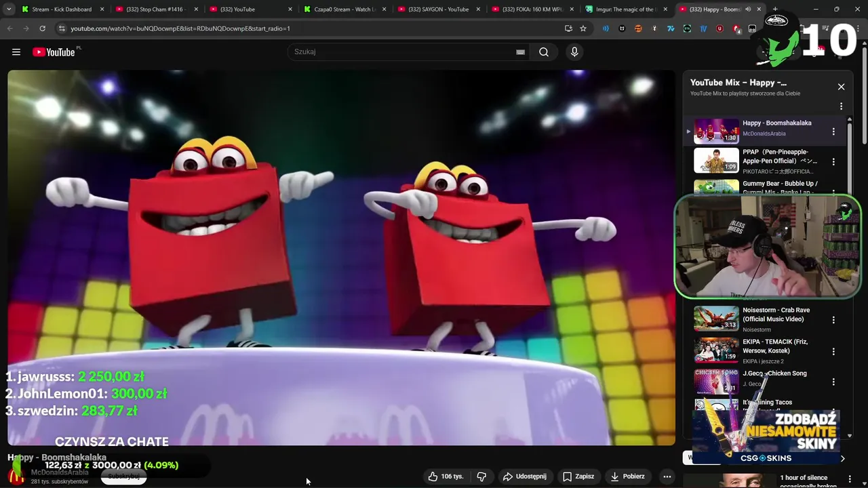Screen dimensions: 868x488
Task: Open a new browser tab
Action: 775,9
